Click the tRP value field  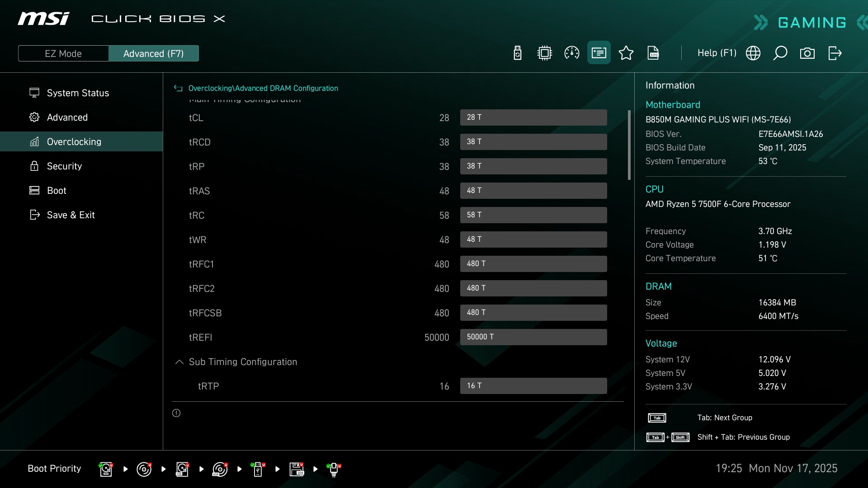click(x=533, y=166)
